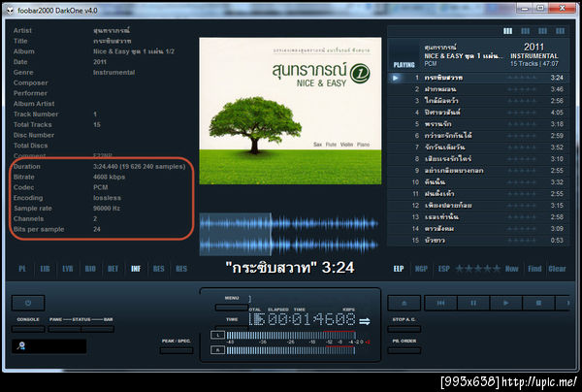Click the Clear button
Screen dimensions: 582x392
click(557, 269)
